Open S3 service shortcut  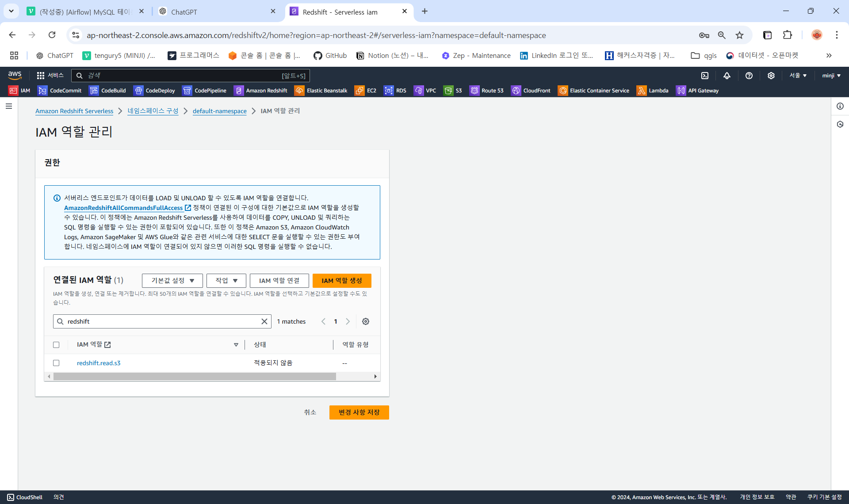click(453, 91)
